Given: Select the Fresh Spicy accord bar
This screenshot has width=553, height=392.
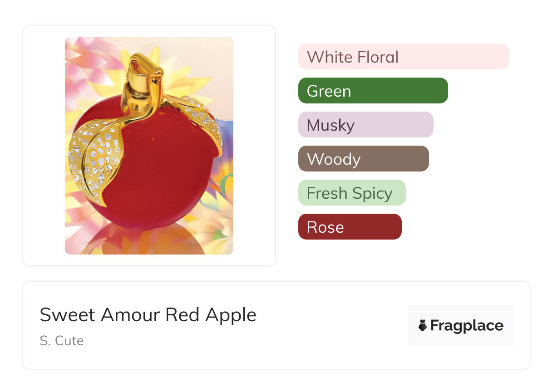Looking at the screenshot, I should [351, 193].
